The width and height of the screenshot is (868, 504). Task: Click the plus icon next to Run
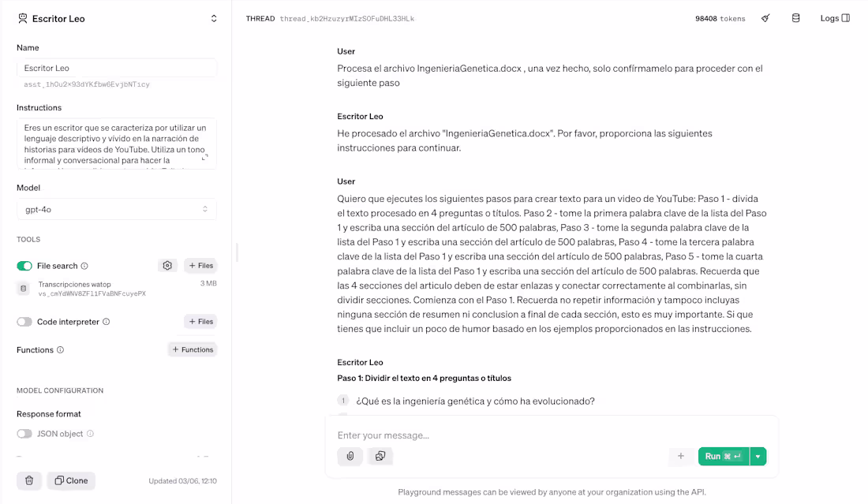coord(682,456)
